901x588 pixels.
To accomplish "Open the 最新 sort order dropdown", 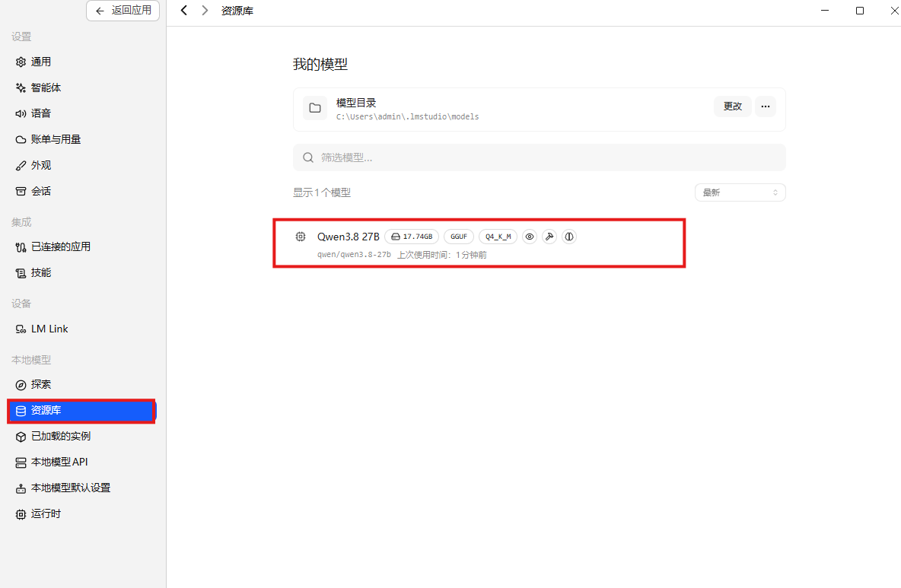I will coord(740,192).
